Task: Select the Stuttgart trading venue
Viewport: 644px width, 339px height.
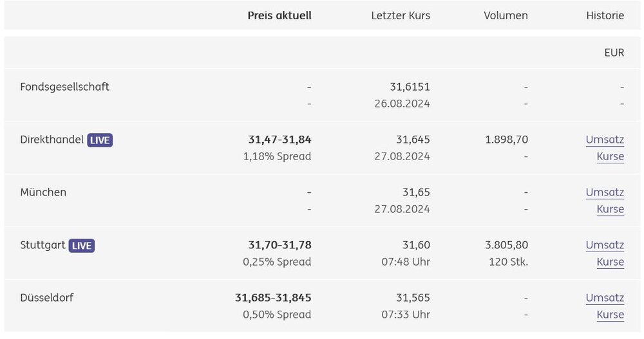Action: pos(43,245)
